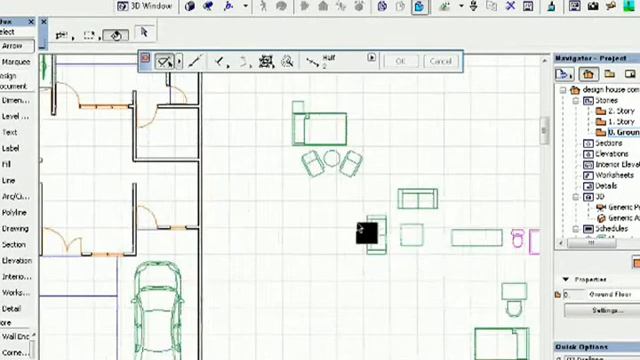Select the Worksheet tool in Toolbox

[x=16, y=293]
